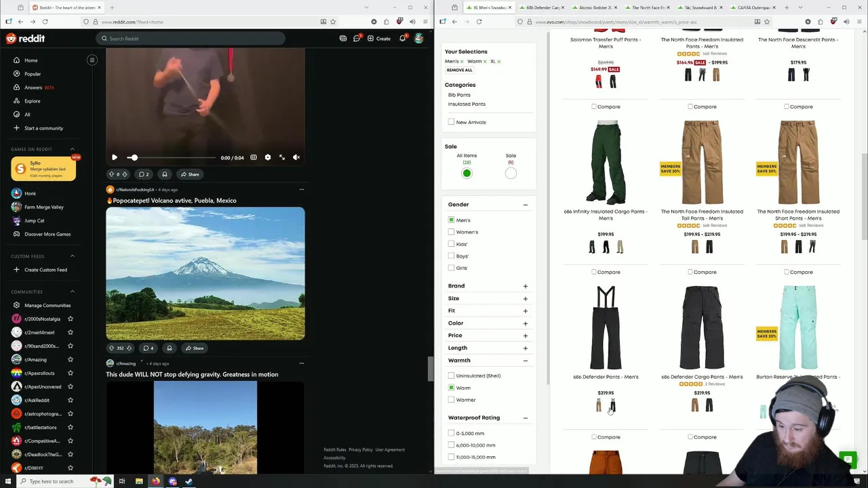Screen dimensions: 868x488
Task: Open video settings gear icon
Action: pyautogui.click(x=268, y=157)
